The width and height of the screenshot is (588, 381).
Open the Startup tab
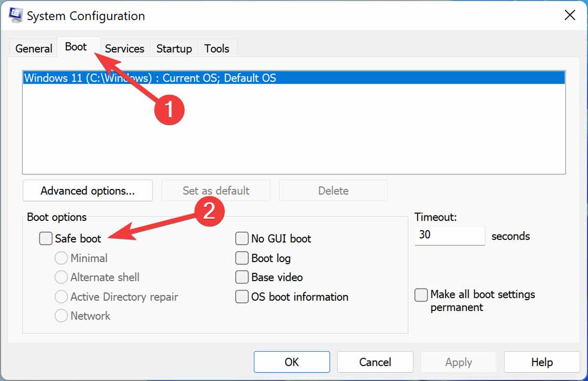[174, 48]
